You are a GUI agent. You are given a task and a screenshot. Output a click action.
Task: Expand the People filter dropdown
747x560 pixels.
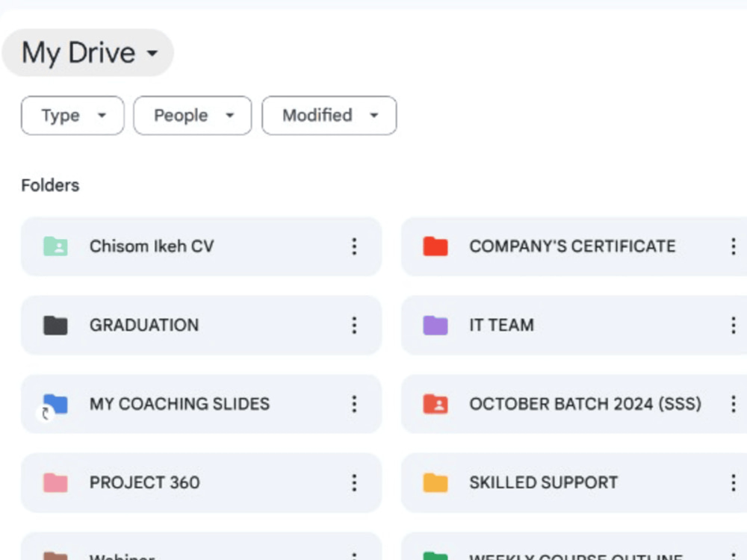click(193, 116)
